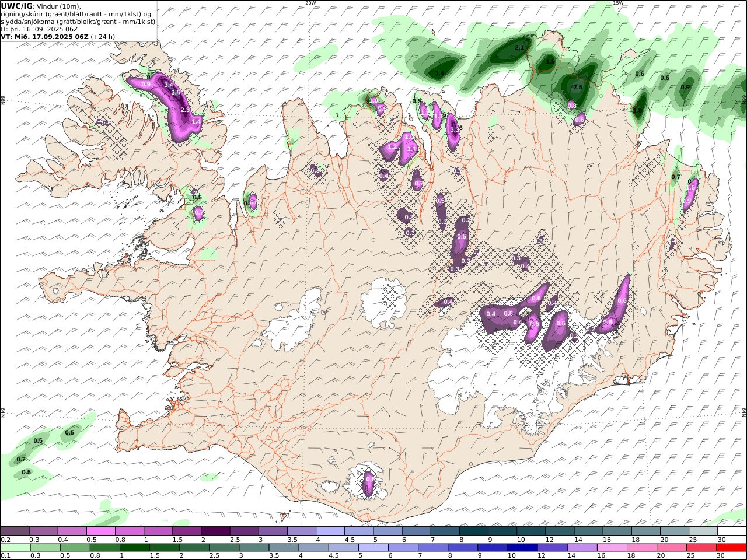747x560 pixels.
Task: Select the 0.5 green swatch on rain scale
Action: (x=75, y=548)
